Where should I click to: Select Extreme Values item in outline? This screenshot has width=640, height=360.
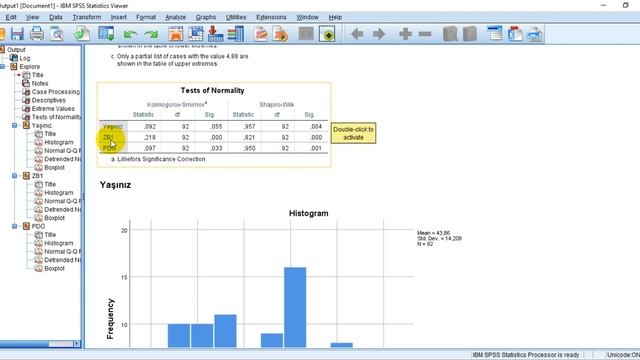53,109
